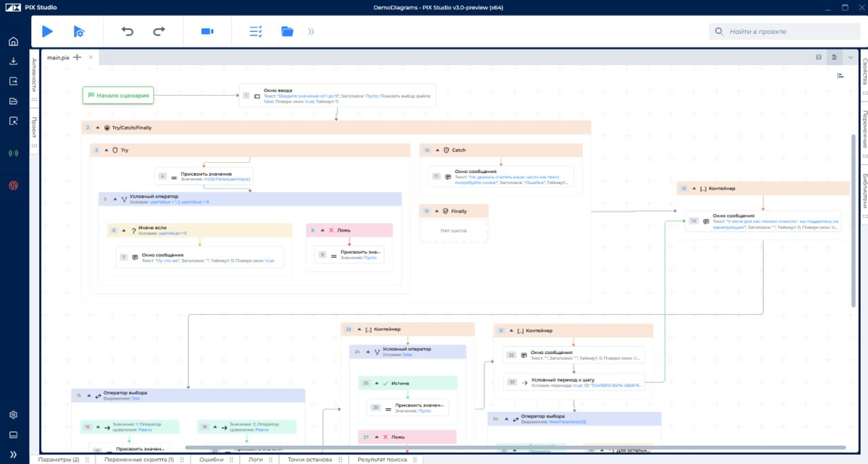Open the Свойства side panel
This screenshot has height=464, width=868.
864,72
